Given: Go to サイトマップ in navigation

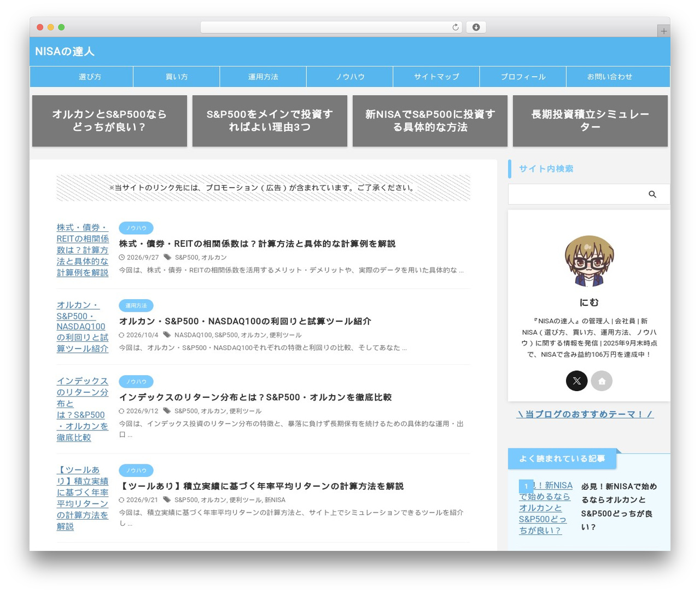Looking at the screenshot, I should point(436,77).
